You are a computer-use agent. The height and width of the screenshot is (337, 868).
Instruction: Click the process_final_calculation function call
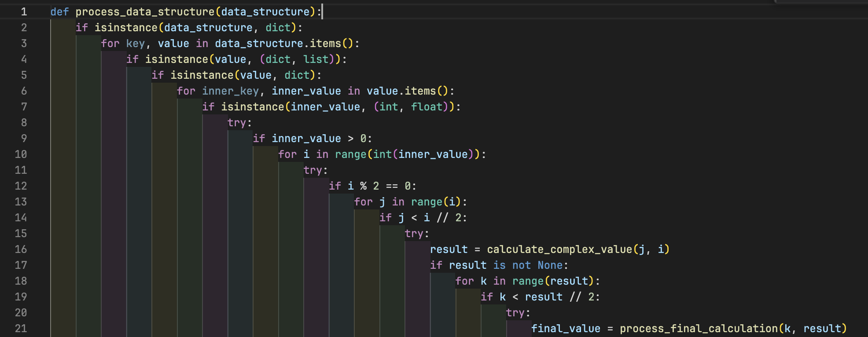click(x=699, y=329)
